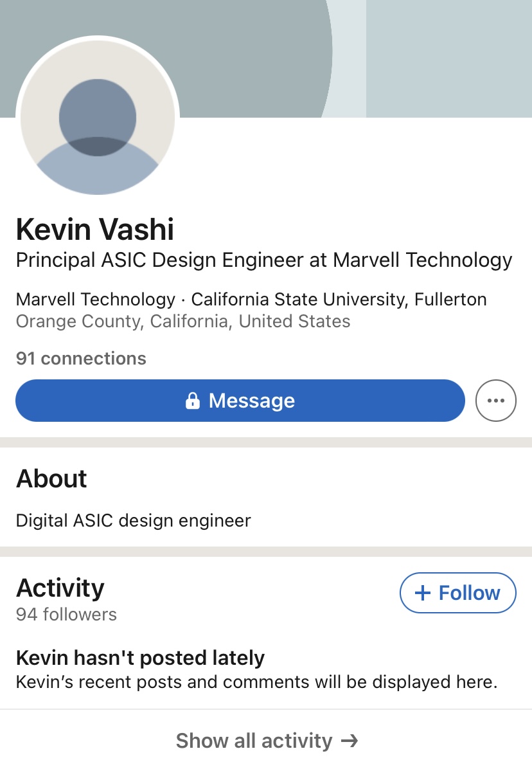Open the Show all activity link
This screenshot has height=769, width=532.
pyautogui.click(x=267, y=741)
